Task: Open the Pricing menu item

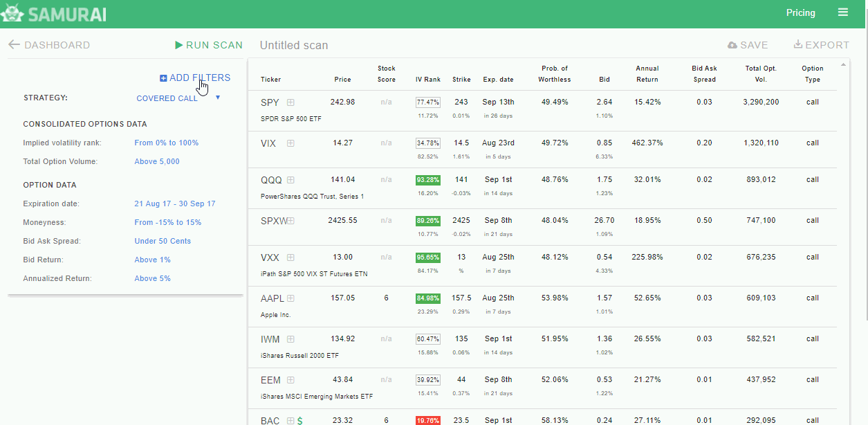Action: point(800,13)
